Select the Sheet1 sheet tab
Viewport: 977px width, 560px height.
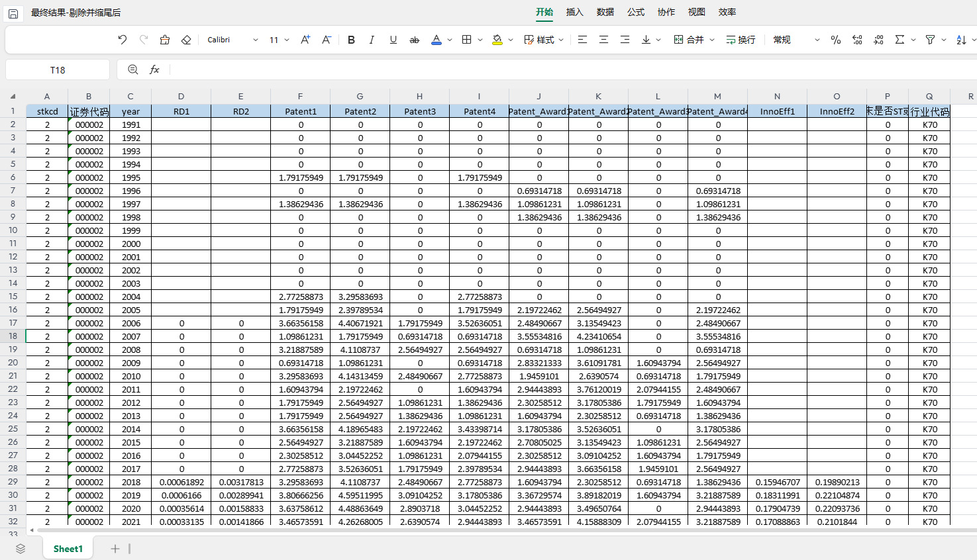[68, 549]
